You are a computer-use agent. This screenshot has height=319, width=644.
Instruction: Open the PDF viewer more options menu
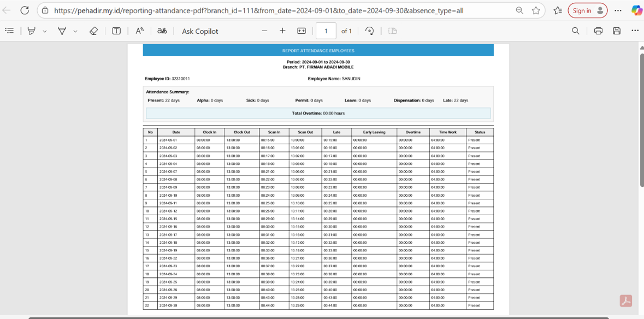click(635, 31)
